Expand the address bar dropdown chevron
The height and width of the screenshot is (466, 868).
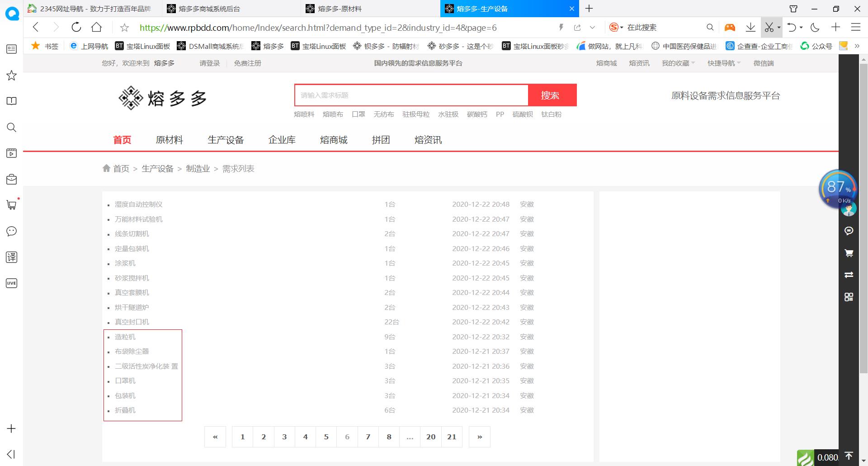click(x=592, y=28)
